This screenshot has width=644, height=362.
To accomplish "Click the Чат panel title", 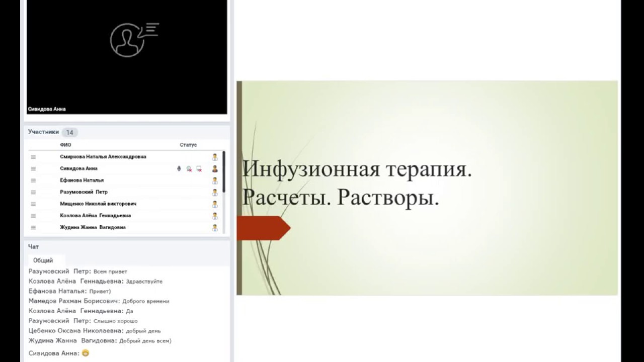I will (33, 247).
